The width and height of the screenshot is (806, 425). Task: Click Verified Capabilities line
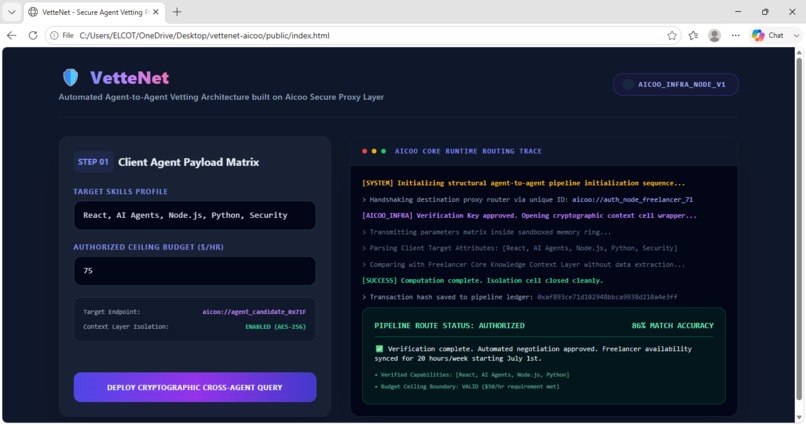coord(472,375)
